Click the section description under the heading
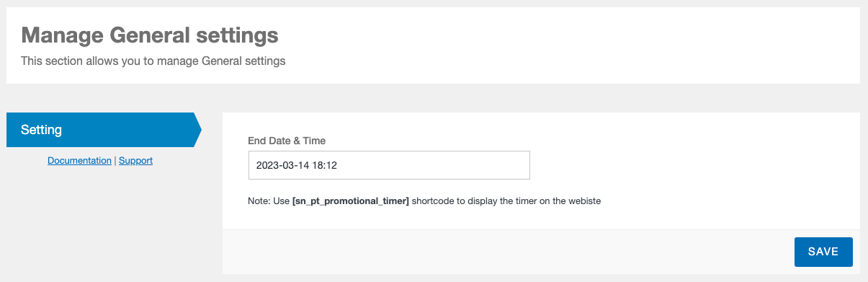This screenshot has height=282, width=868. [153, 61]
